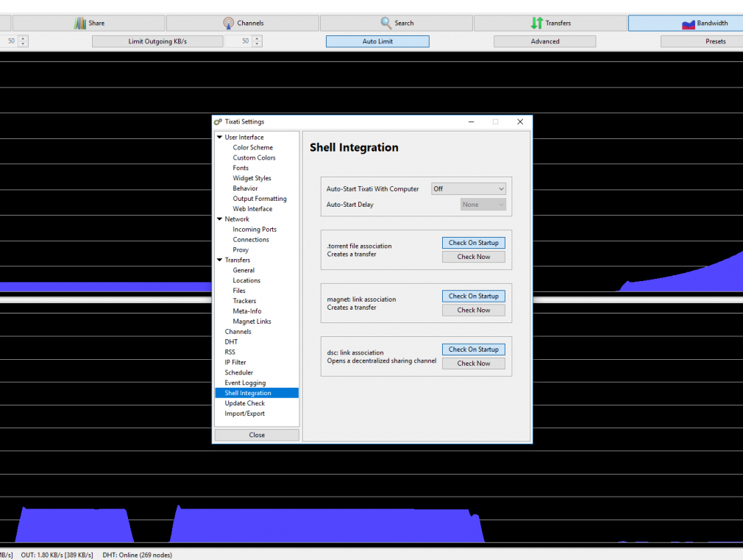Click the Advanced bandwidth button
The image size is (743, 560).
pyautogui.click(x=545, y=41)
